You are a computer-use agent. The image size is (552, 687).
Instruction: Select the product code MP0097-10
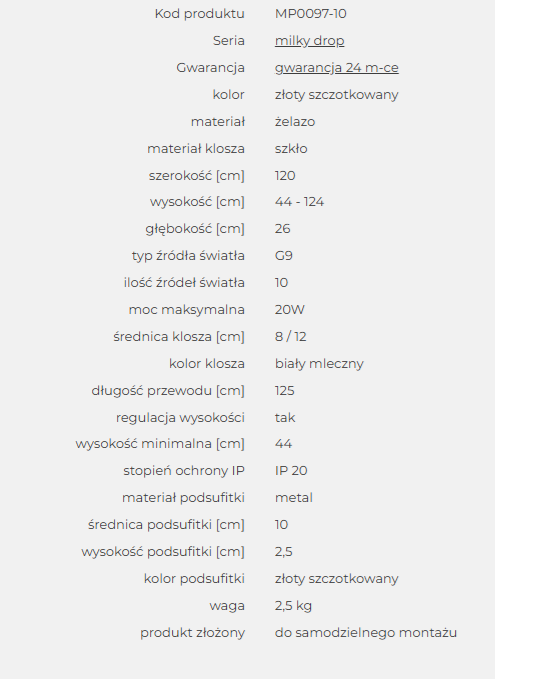coord(311,14)
